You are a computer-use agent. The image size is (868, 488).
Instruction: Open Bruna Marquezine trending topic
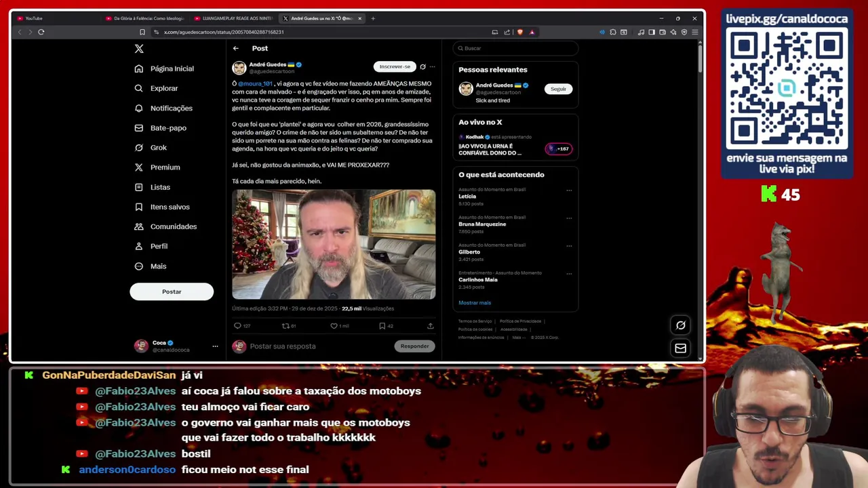482,224
